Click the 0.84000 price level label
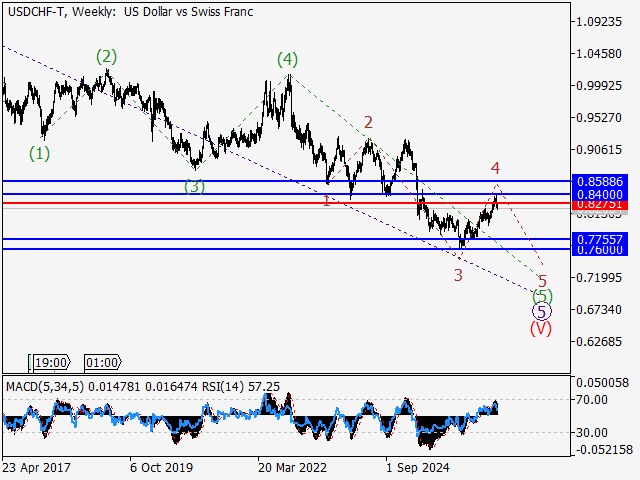 [600, 194]
